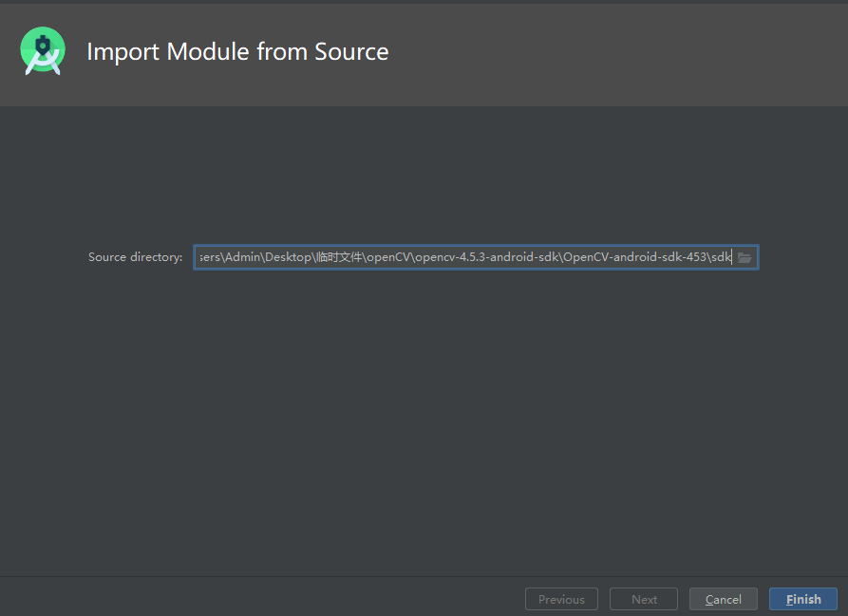The height and width of the screenshot is (616, 848).
Task: Click "临时文件" within the directory path
Action: coord(339,257)
